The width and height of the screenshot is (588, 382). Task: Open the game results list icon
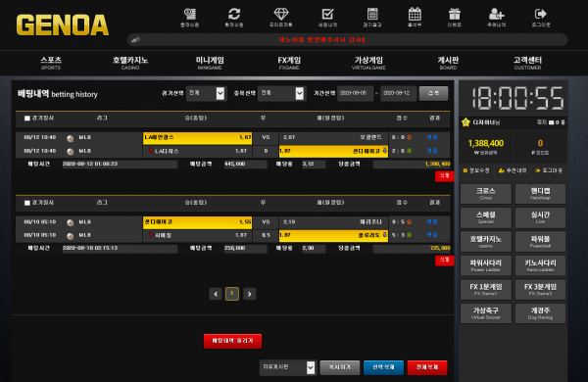(372, 15)
